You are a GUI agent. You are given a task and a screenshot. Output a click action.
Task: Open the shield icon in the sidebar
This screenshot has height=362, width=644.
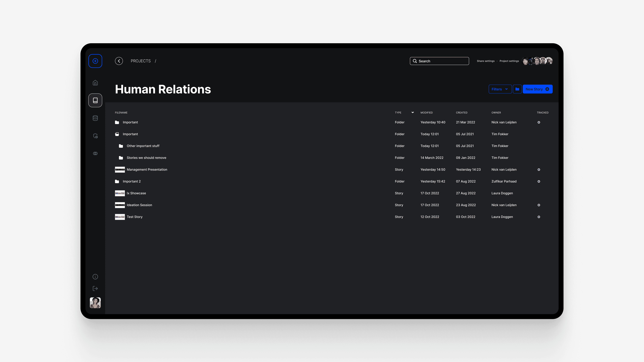[x=95, y=136]
